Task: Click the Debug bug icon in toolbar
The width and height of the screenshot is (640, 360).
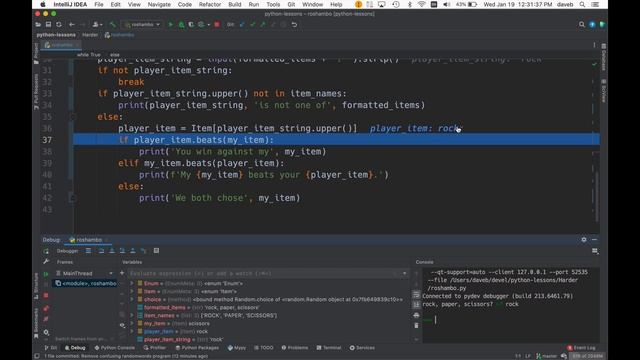Action: pos(181,24)
